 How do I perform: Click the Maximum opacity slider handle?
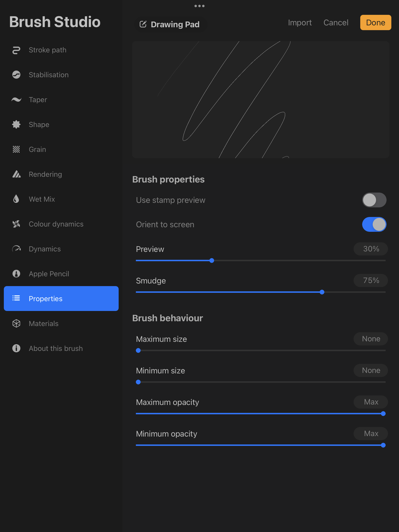383,414
